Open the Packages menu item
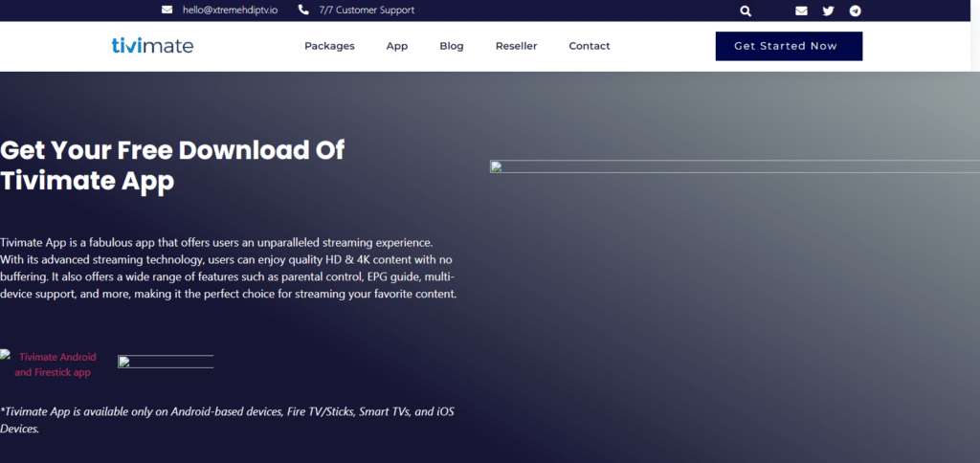The width and height of the screenshot is (980, 463). 329,46
